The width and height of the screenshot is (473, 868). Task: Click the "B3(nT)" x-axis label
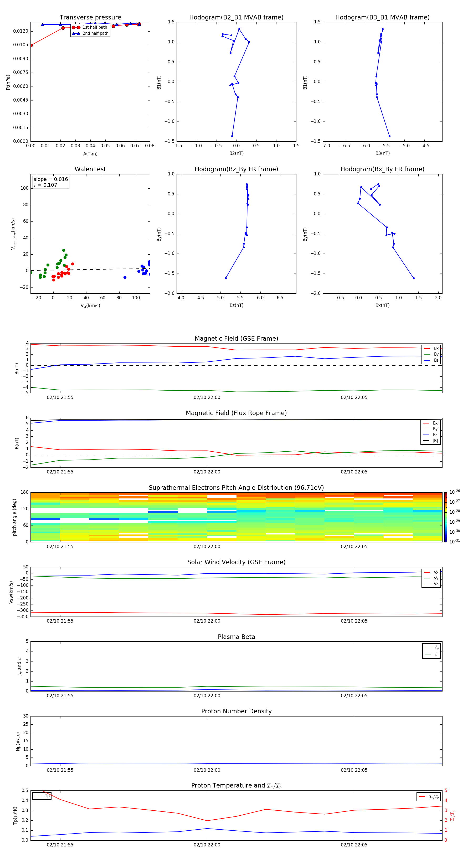382,153
